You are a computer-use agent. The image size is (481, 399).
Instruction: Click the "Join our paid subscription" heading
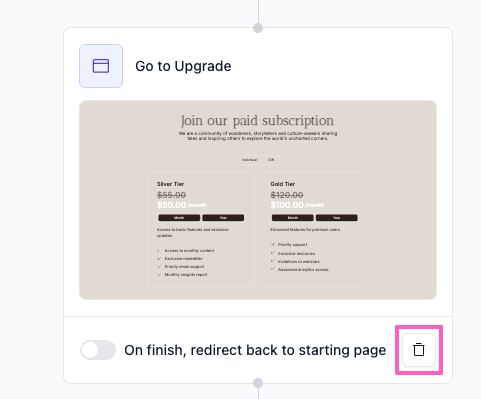tap(257, 120)
